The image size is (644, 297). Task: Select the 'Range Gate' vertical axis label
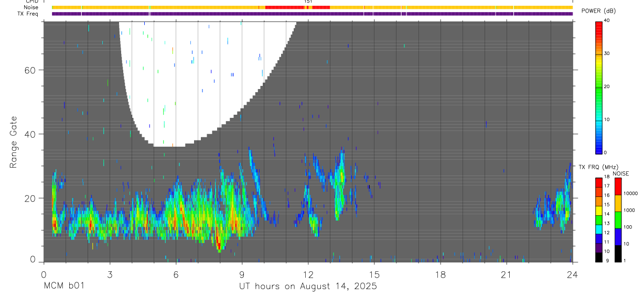coord(14,142)
